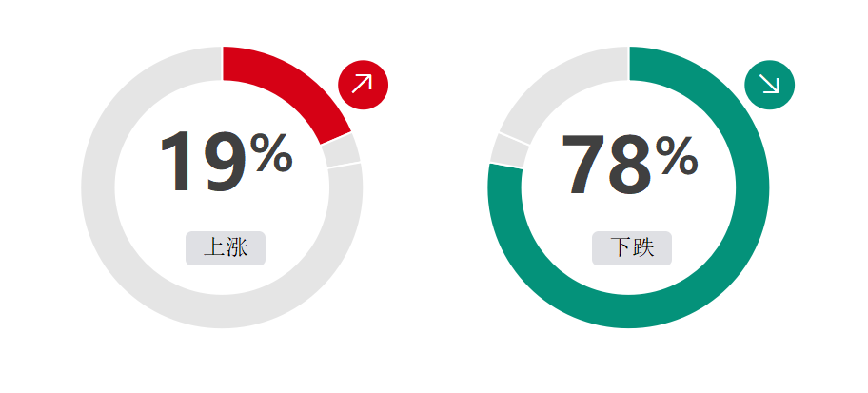The width and height of the screenshot is (868, 393).
Task: Select small gray segment above the green arc's end
Action: 509,150
